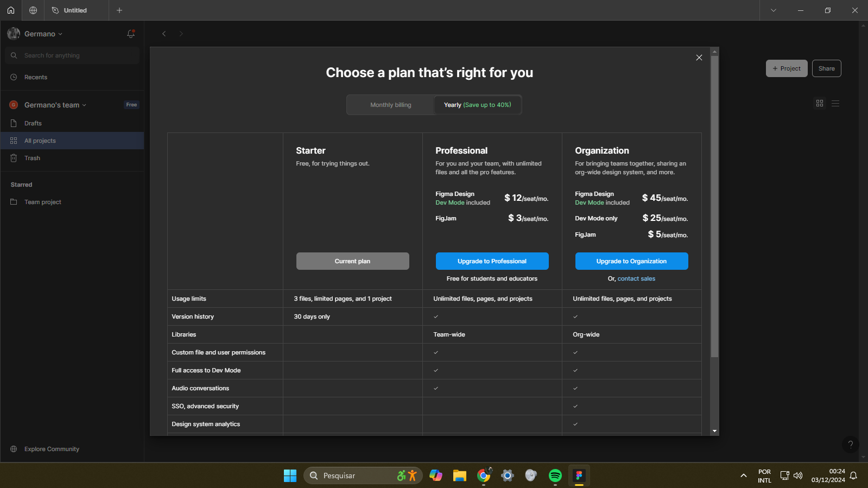Open the Community globe tab icon
This screenshot has height=488, width=868.
[33, 10]
